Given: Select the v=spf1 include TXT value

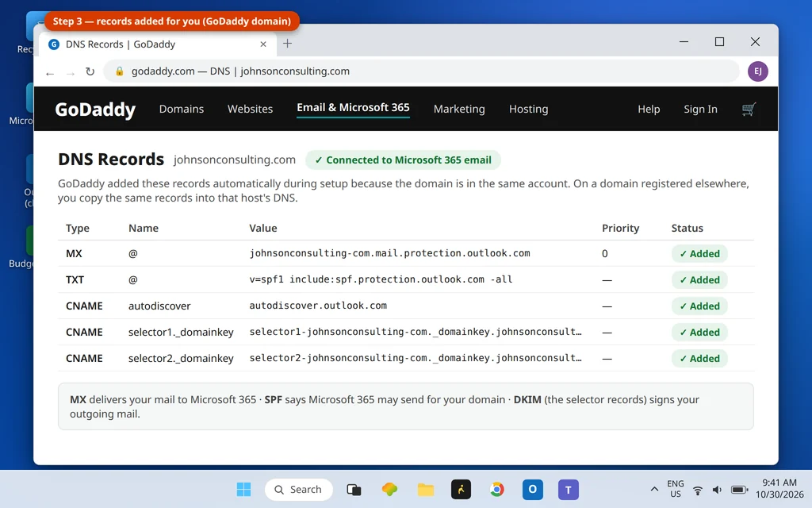Looking at the screenshot, I should click(x=381, y=279).
